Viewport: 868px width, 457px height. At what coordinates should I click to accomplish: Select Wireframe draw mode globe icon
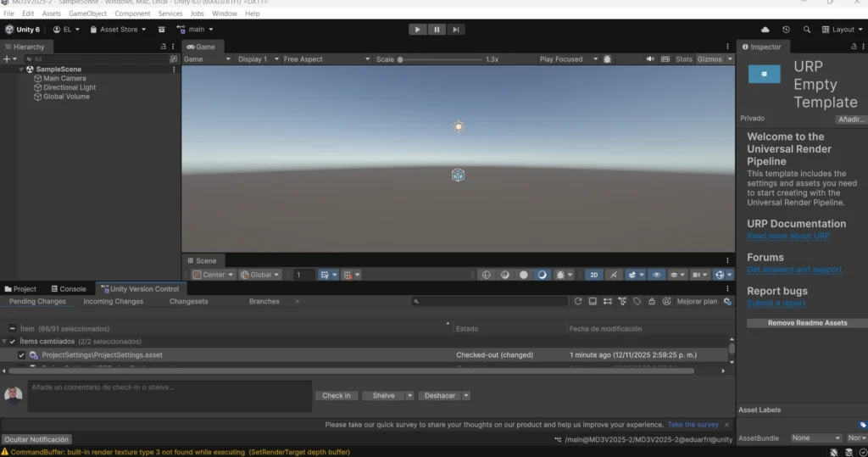486,275
